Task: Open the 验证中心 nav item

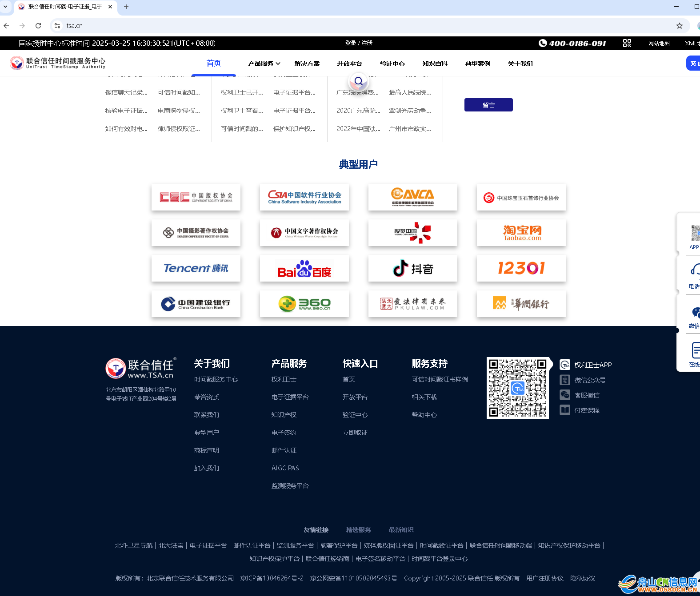Action: [x=392, y=64]
